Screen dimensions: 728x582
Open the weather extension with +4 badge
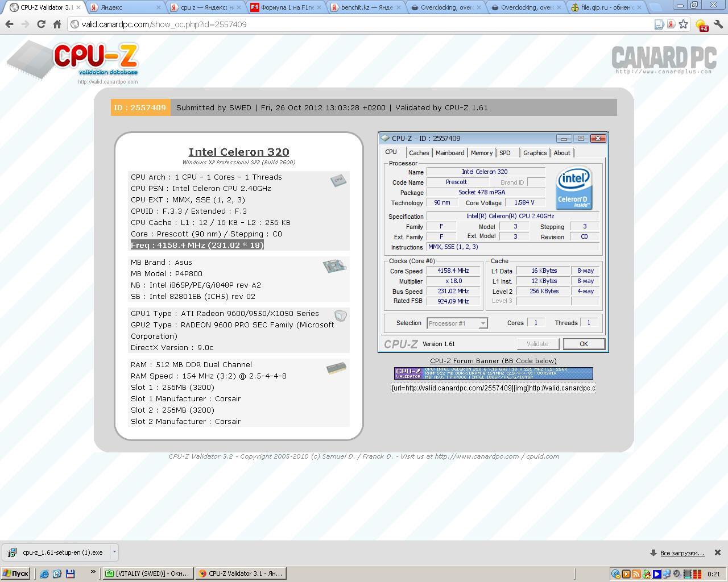pos(702,25)
